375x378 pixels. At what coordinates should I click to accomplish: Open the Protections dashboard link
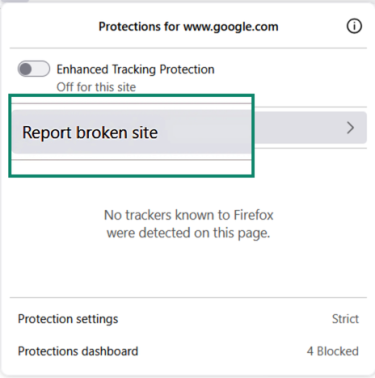[x=188, y=351]
